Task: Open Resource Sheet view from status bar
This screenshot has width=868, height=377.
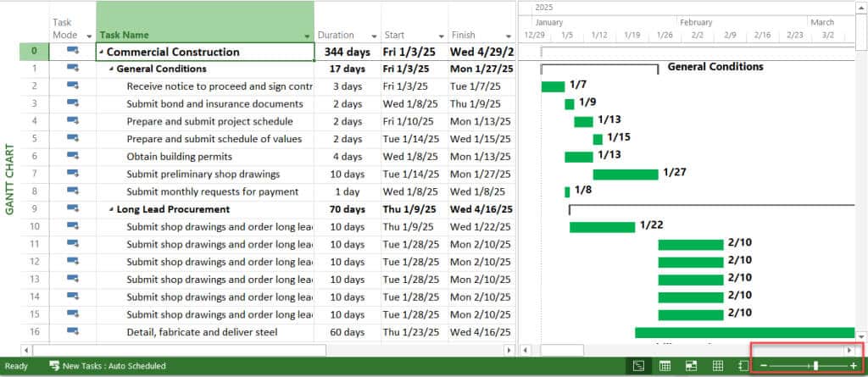Action: tap(718, 365)
